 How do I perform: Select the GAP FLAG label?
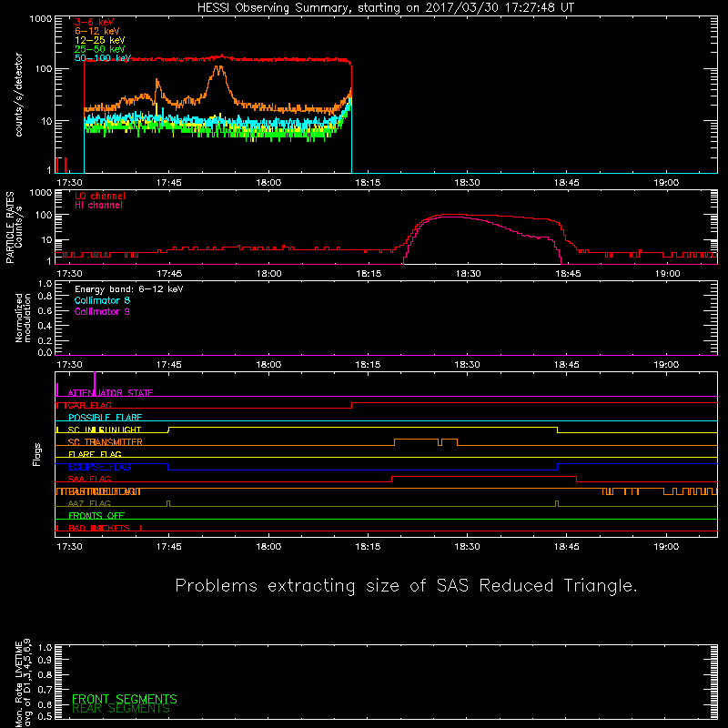click(89, 405)
